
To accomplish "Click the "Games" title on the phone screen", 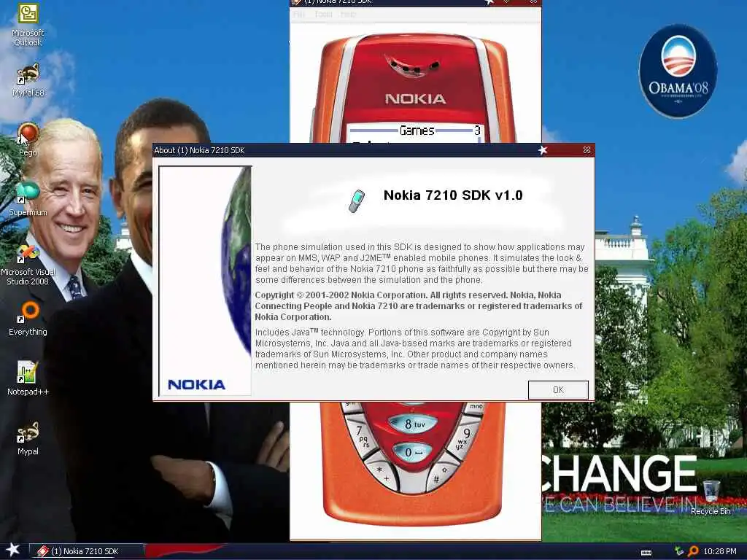I will pyautogui.click(x=417, y=131).
